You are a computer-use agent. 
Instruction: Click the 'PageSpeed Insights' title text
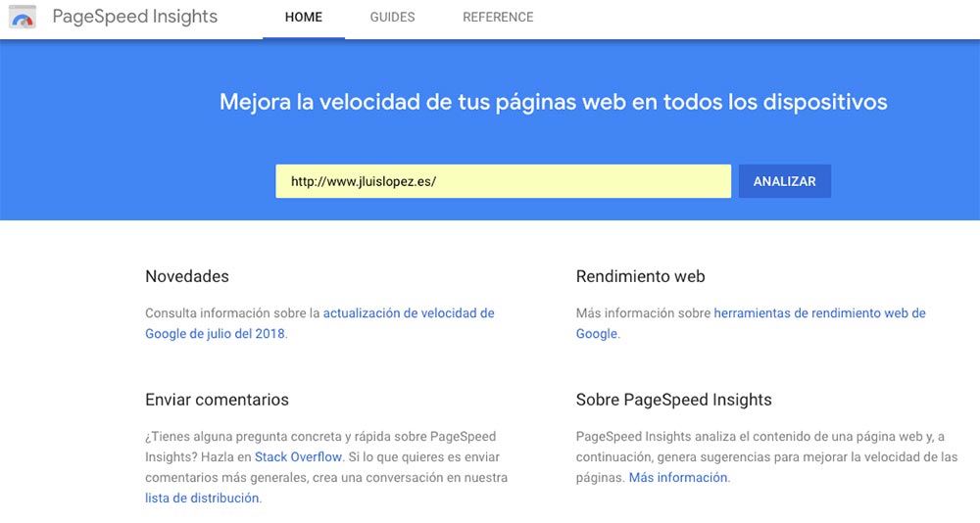point(135,17)
